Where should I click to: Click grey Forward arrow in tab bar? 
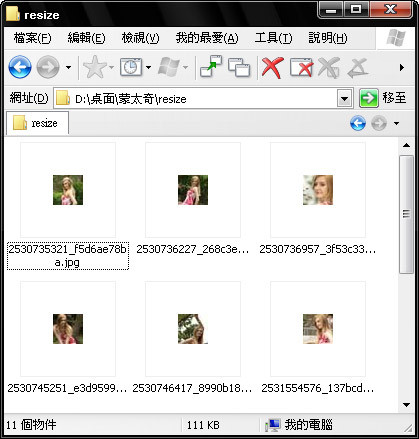click(x=379, y=123)
